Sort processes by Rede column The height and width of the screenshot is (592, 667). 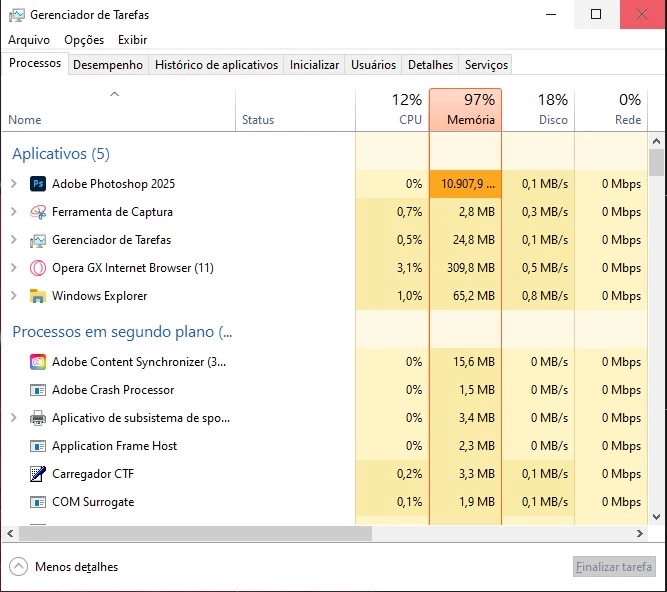611,110
